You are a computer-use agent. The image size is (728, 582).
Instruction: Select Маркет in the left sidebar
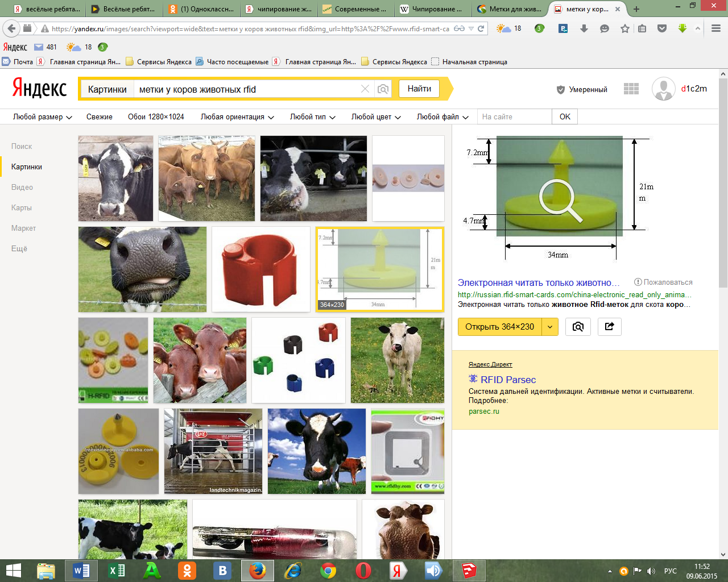click(23, 228)
